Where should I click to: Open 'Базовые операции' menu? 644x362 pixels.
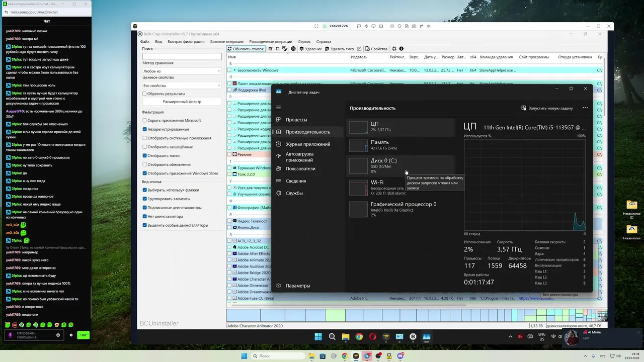point(226,42)
